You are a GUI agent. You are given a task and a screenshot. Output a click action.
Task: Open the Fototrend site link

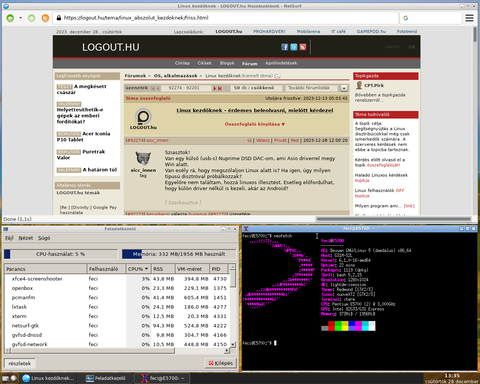407,31
